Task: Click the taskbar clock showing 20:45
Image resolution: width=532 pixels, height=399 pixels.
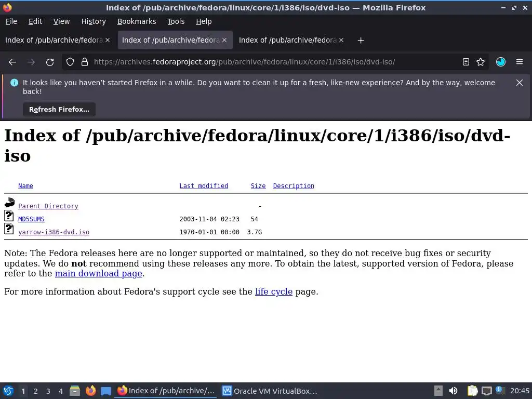Action: click(x=520, y=391)
